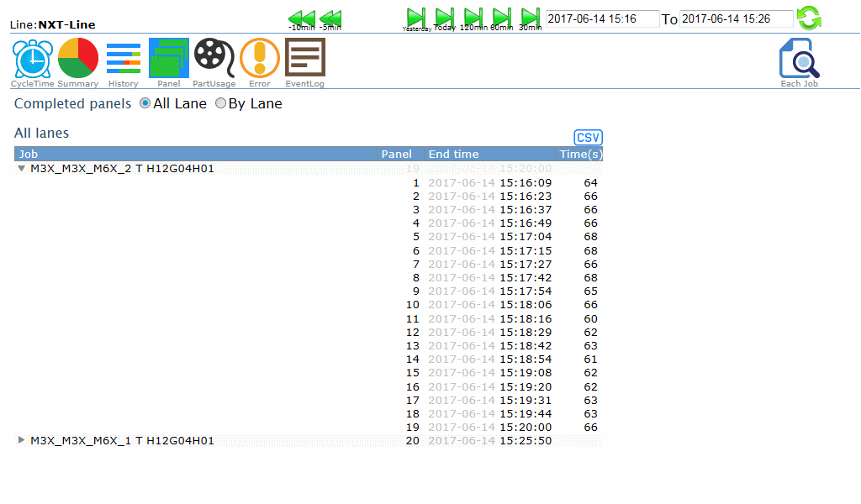Open the Error warning view

[260, 58]
